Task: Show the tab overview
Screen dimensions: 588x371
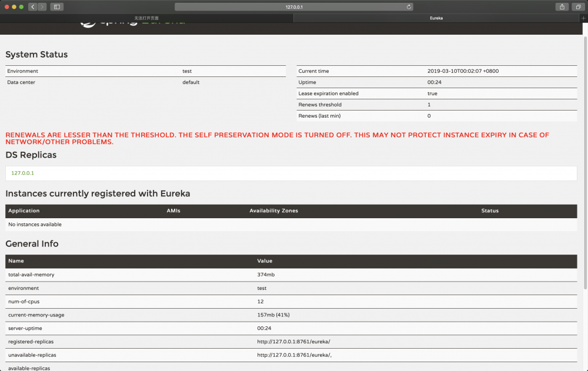Action: (x=578, y=6)
